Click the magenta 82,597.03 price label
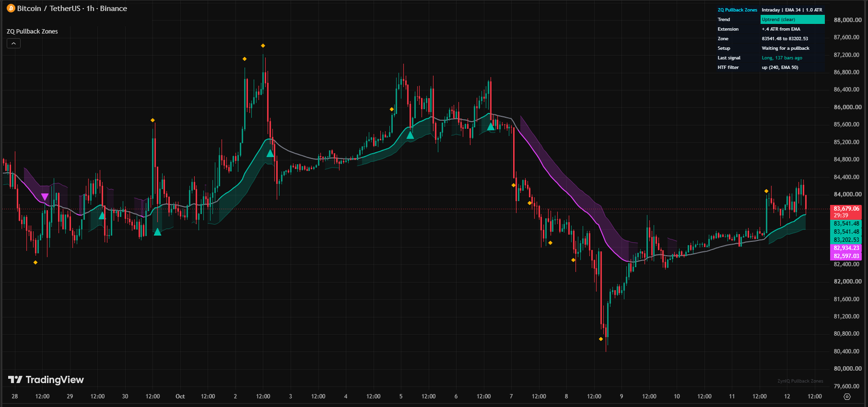Image resolution: width=868 pixels, height=407 pixels. coord(846,256)
